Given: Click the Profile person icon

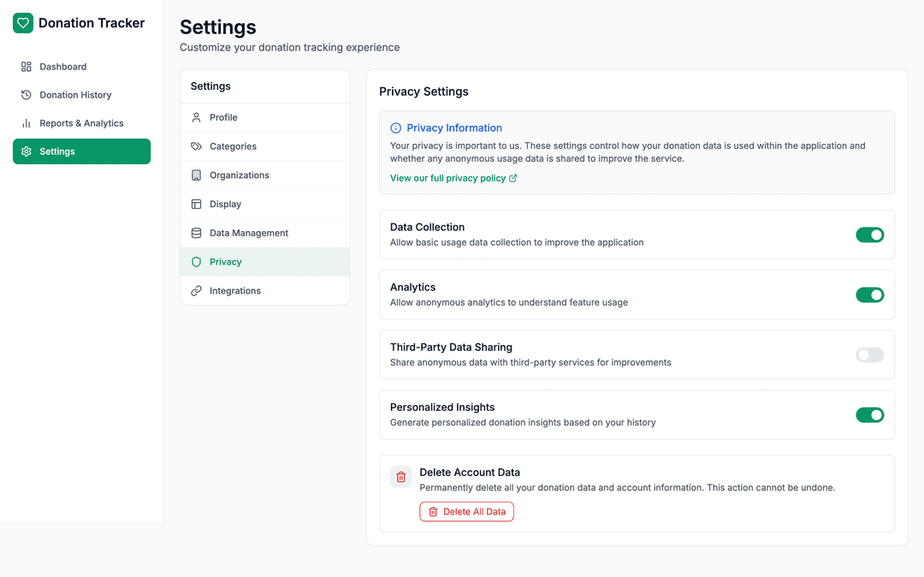Looking at the screenshot, I should [x=197, y=117].
